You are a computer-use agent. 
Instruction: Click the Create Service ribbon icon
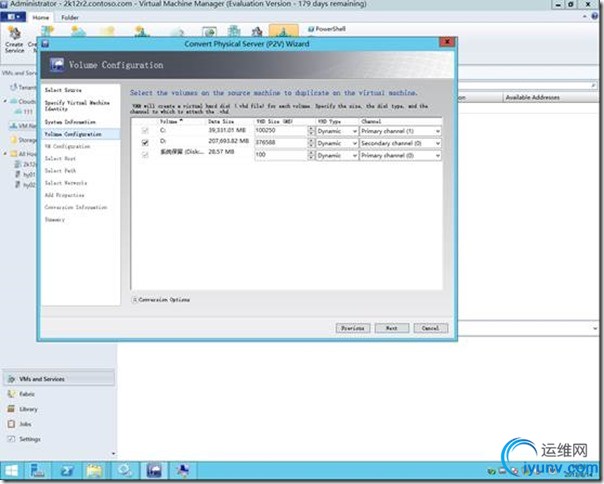[x=14, y=39]
